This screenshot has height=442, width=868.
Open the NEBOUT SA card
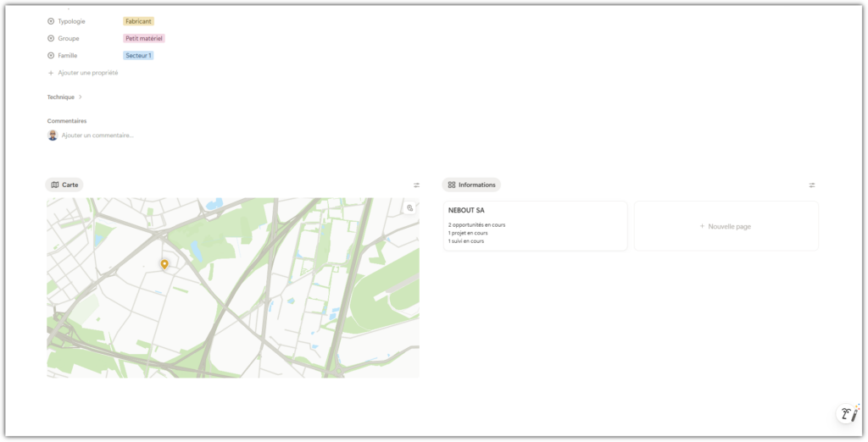(536, 226)
